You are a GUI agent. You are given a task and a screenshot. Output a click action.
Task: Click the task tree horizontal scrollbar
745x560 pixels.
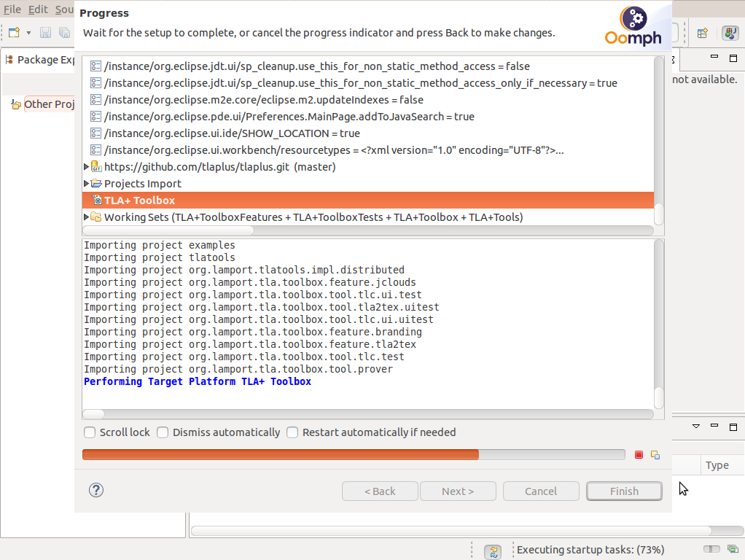367,230
